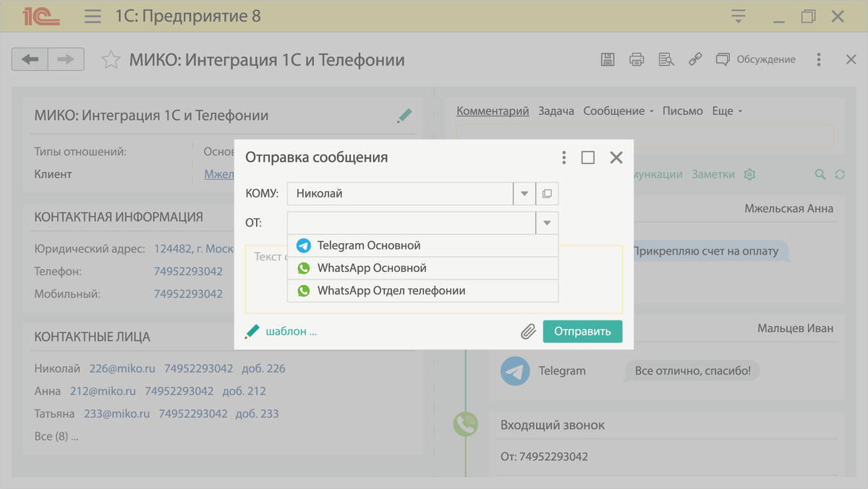
Task: Open the 1C main hamburger menu
Action: [92, 16]
